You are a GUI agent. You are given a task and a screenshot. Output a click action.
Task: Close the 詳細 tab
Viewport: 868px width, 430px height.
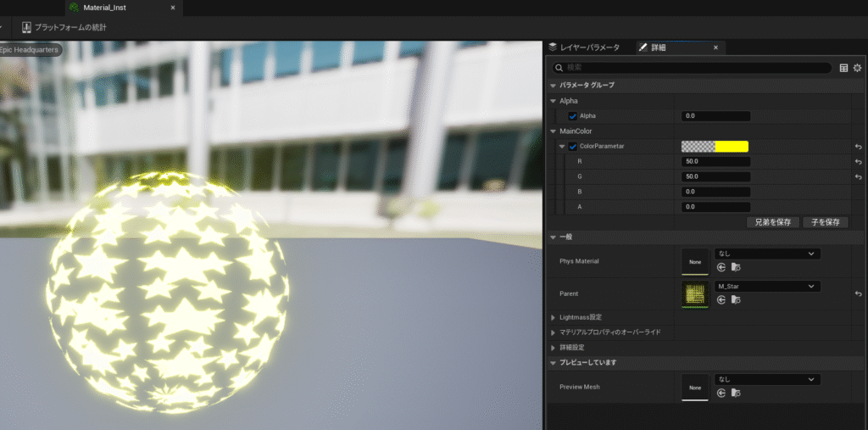(715, 47)
